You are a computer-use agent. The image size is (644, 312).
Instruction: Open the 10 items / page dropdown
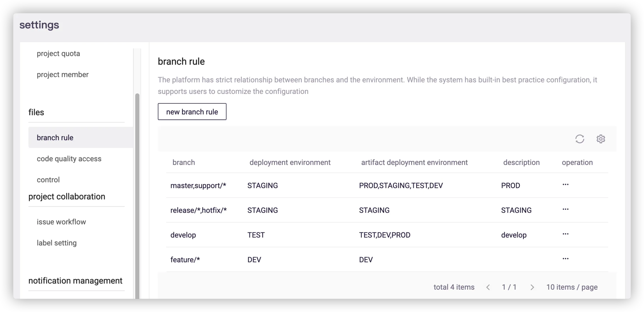click(572, 287)
